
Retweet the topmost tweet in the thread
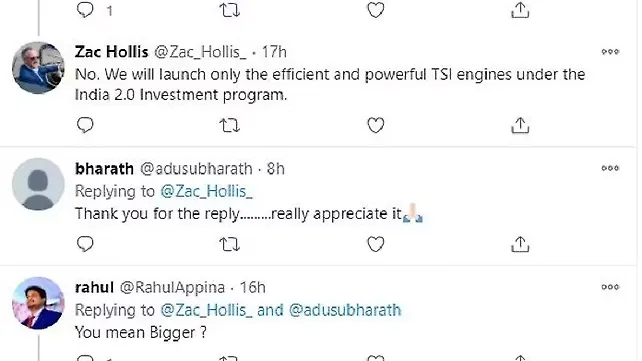[x=230, y=10]
